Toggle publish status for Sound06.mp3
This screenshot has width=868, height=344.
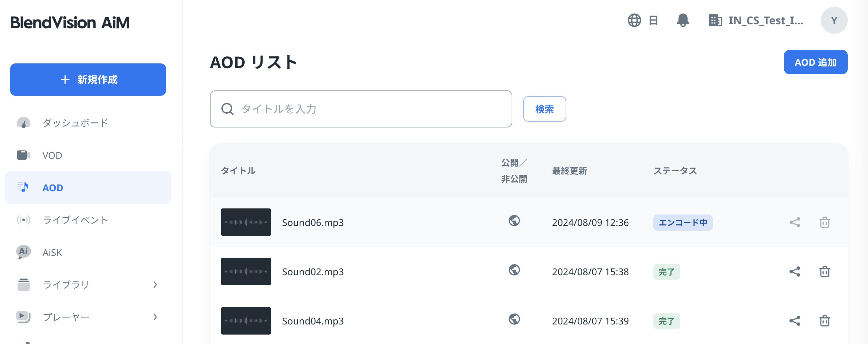(x=514, y=222)
